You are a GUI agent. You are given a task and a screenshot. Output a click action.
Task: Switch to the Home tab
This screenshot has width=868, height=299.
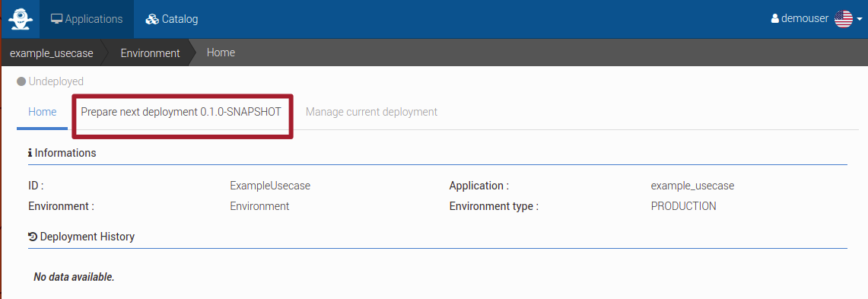click(x=42, y=112)
